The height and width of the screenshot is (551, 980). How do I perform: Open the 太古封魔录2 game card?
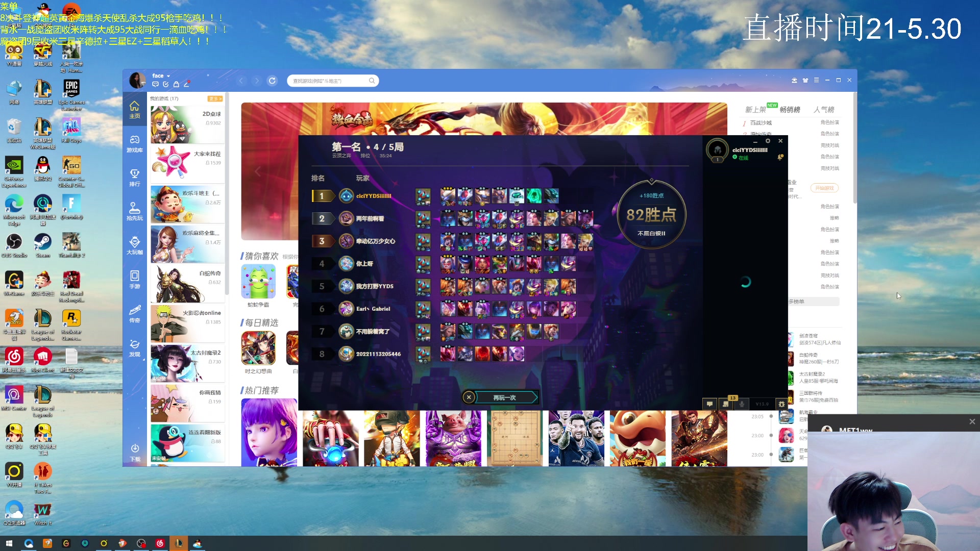(x=187, y=363)
